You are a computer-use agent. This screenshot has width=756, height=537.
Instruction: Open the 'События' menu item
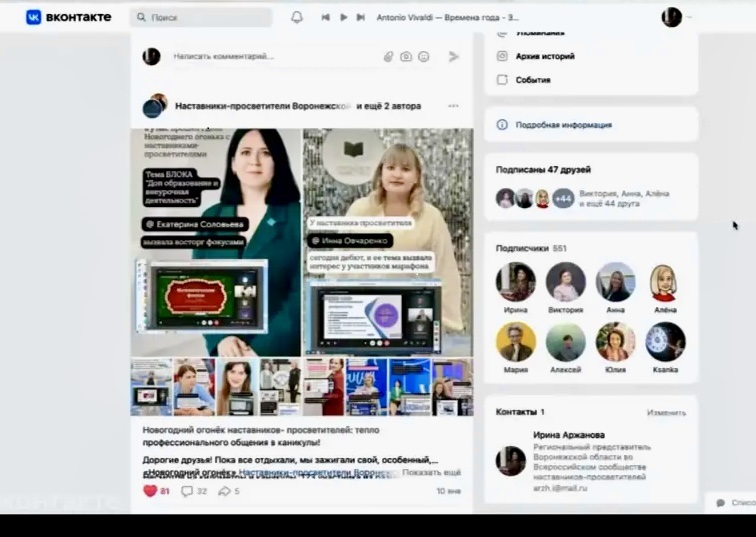[532, 80]
